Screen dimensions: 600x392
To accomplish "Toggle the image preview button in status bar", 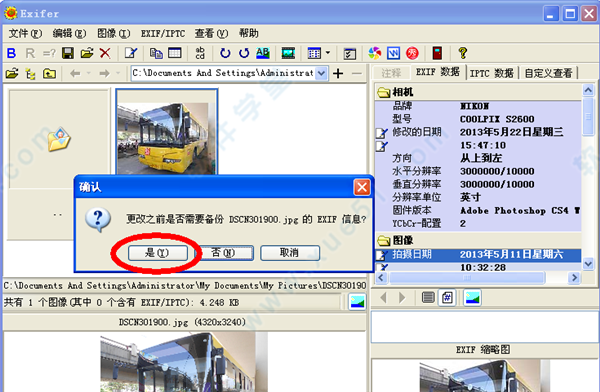I will tap(357, 302).
